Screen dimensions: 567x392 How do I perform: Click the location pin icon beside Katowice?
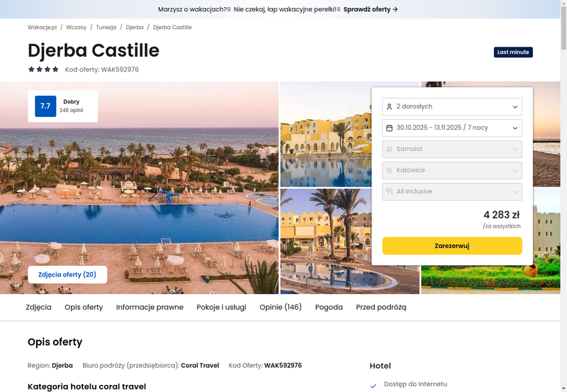pyautogui.click(x=389, y=170)
